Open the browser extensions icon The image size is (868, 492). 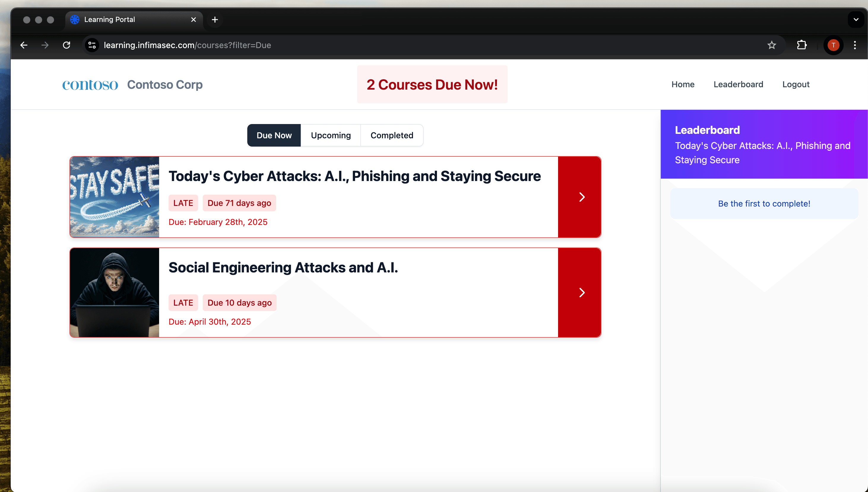coord(802,45)
